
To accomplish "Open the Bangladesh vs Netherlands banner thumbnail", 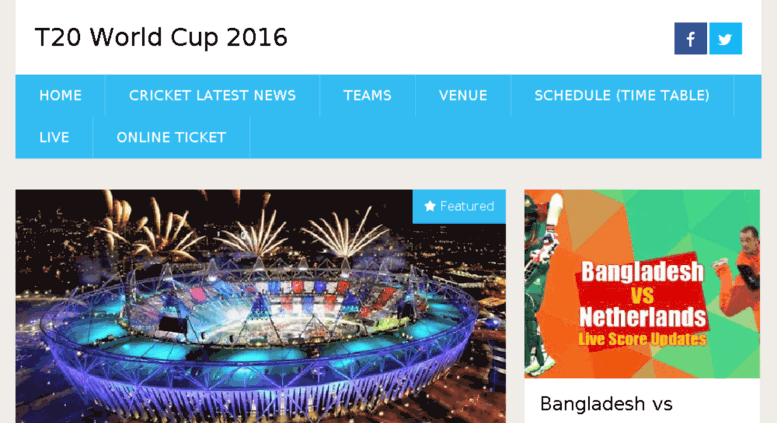I will pos(642,284).
